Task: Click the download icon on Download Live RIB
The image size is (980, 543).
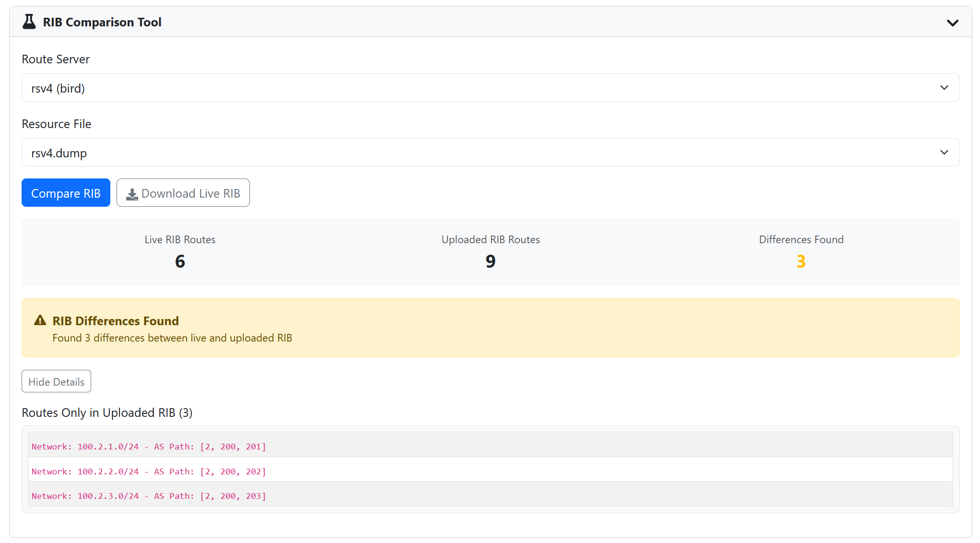Action: point(132,194)
